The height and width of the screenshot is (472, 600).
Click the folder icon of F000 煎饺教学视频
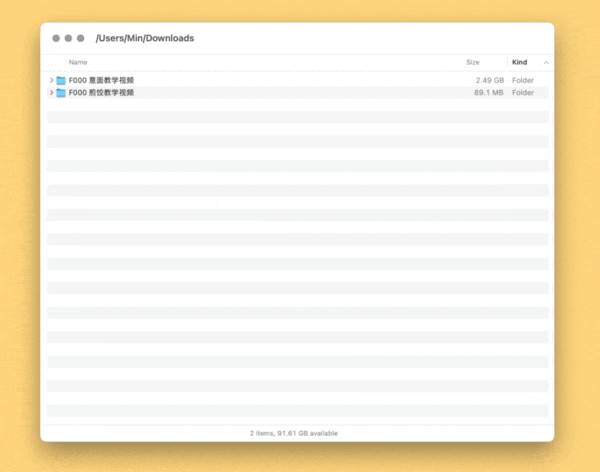[61, 93]
